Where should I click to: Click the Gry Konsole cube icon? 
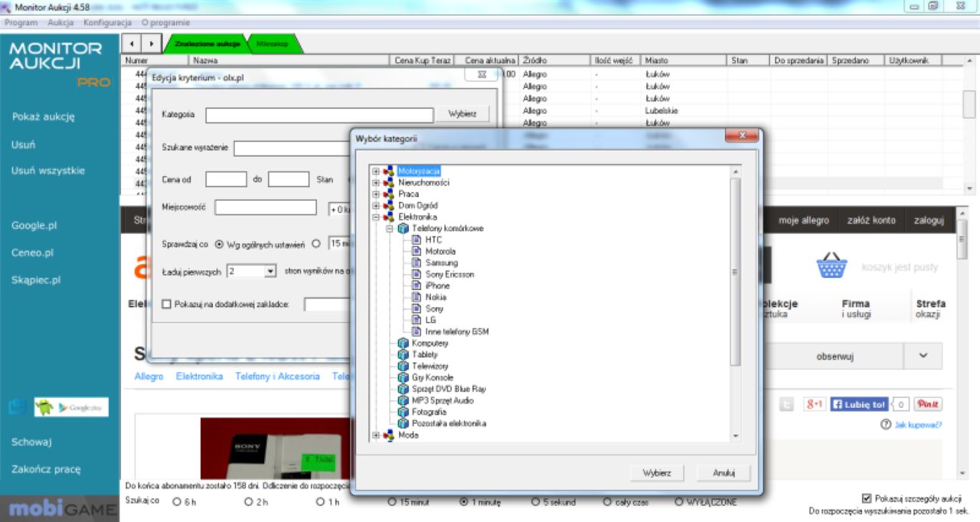coord(403,378)
